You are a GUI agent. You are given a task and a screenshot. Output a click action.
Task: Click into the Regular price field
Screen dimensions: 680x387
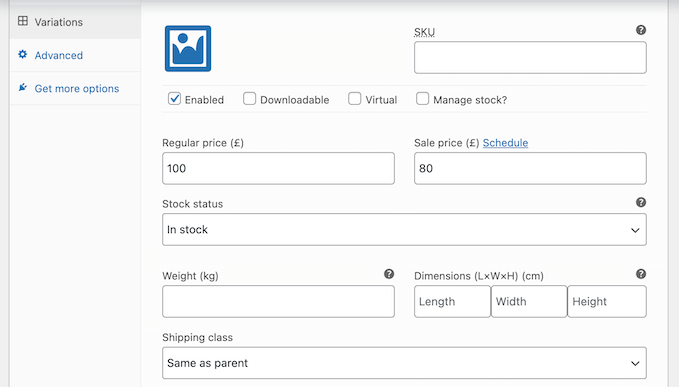[x=278, y=168]
